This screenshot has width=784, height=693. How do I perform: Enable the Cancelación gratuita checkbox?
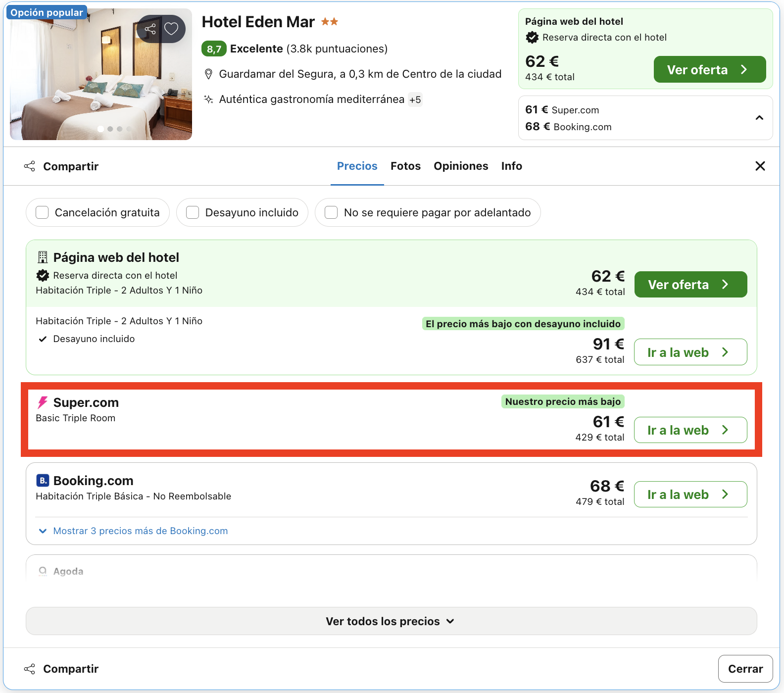[x=42, y=212]
